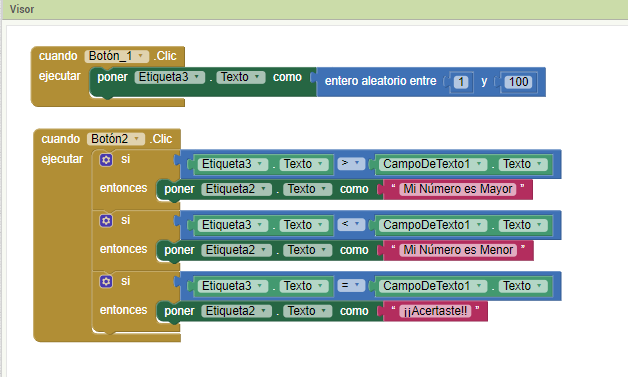Screen dimensions: 628x377
Task: Open mutator gear on first 'si' block
Action: pos(106,160)
